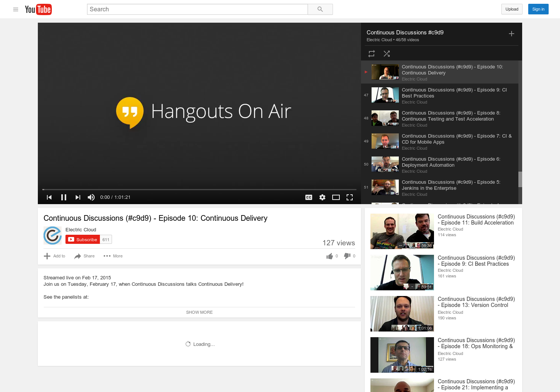The height and width of the screenshot is (392, 560).
Task: Open suggested Episode 18: Ops Monitoring title
Action: pos(476,343)
